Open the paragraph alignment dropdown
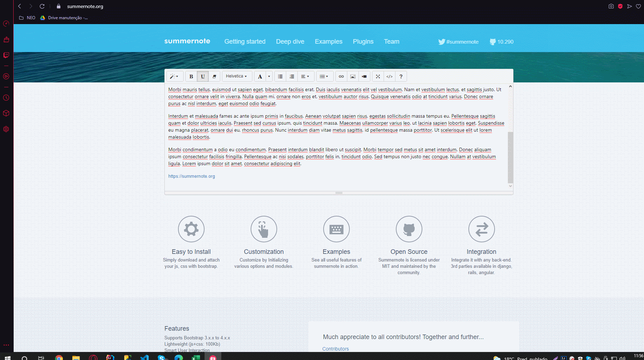This screenshot has height=360, width=644. (305, 76)
